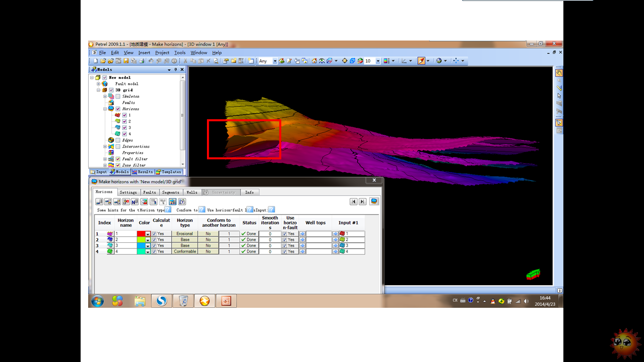
Task: Click blue arrow for Well tops row 2
Action: 303,240
